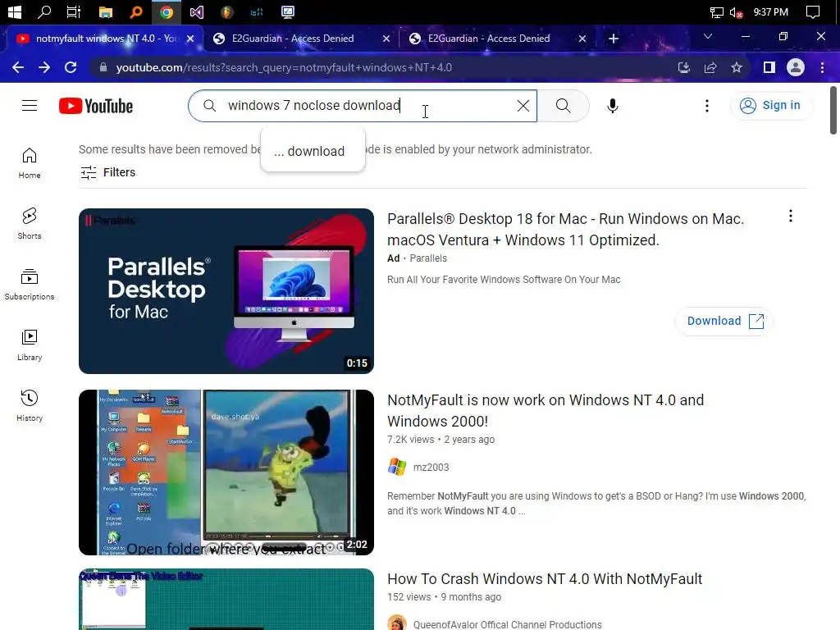The height and width of the screenshot is (630, 840).
Task: Open the YouTube guide hamburger menu
Action: click(x=30, y=106)
